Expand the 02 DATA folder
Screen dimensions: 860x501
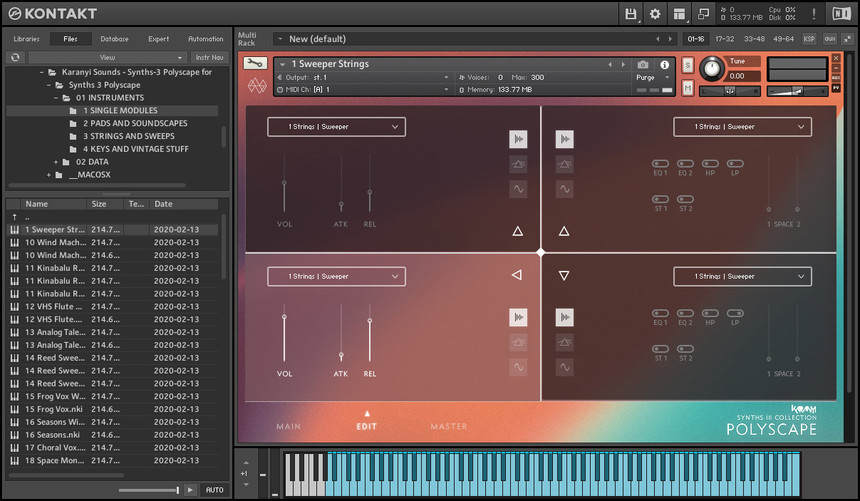point(57,161)
